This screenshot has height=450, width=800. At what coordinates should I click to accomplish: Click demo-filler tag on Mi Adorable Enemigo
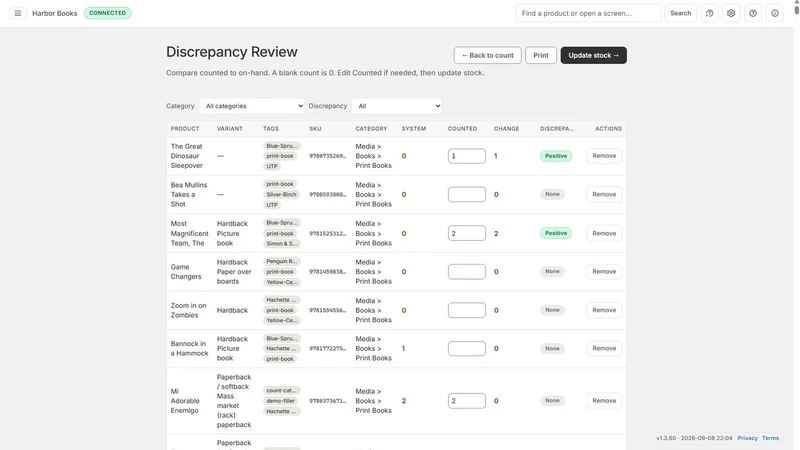[281, 401]
